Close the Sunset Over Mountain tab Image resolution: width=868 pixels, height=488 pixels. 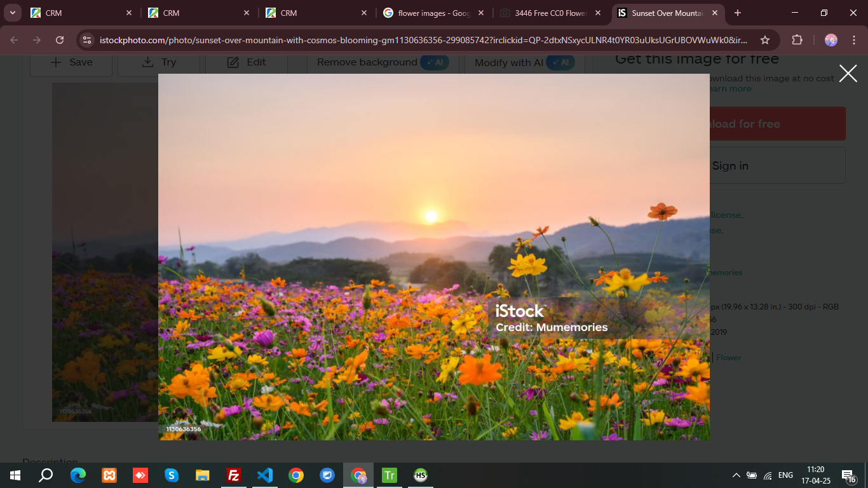(x=715, y=13)
